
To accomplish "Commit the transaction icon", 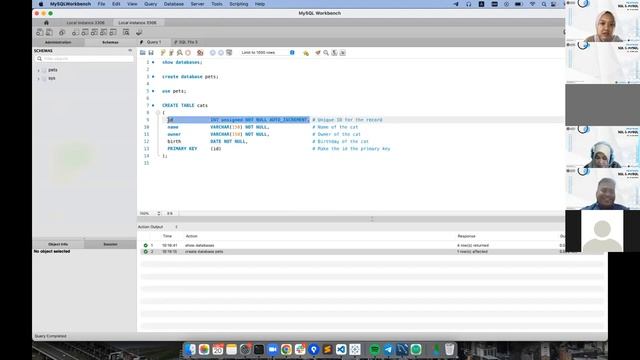I will click(x=213, y=53).
